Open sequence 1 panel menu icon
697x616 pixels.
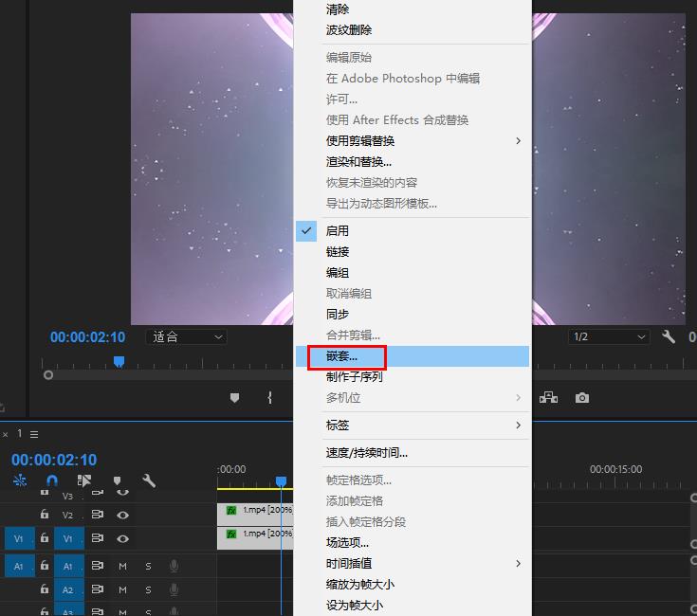click(34, 434)
